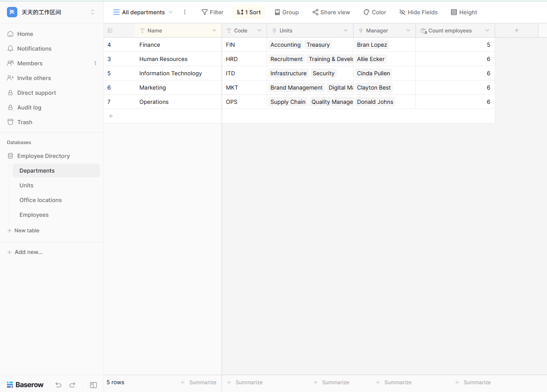Open view options three-dot menu
This screenshot has width=547, height=392.
tap(185, 12)
